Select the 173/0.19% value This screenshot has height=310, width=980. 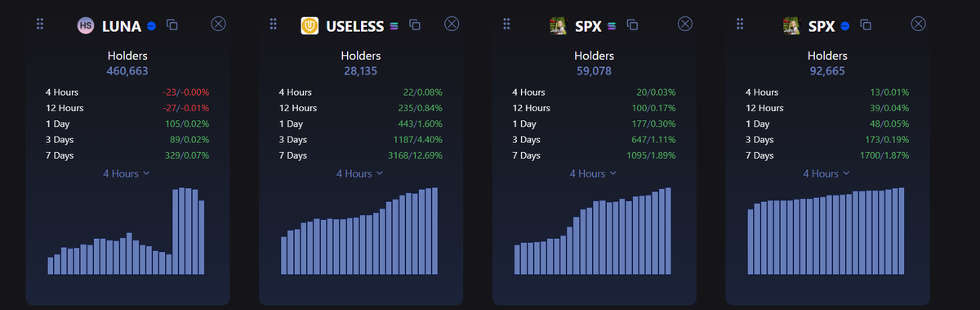(888, 140)
